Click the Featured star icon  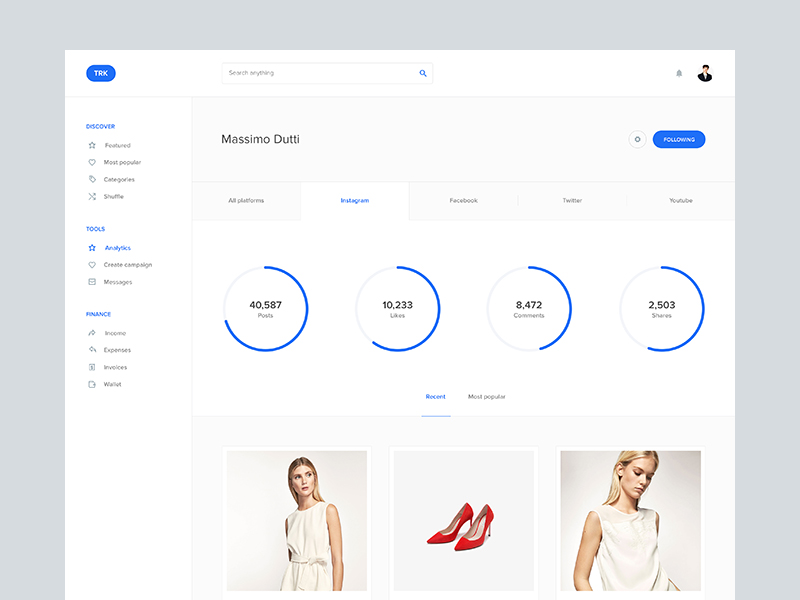point(92,145)
